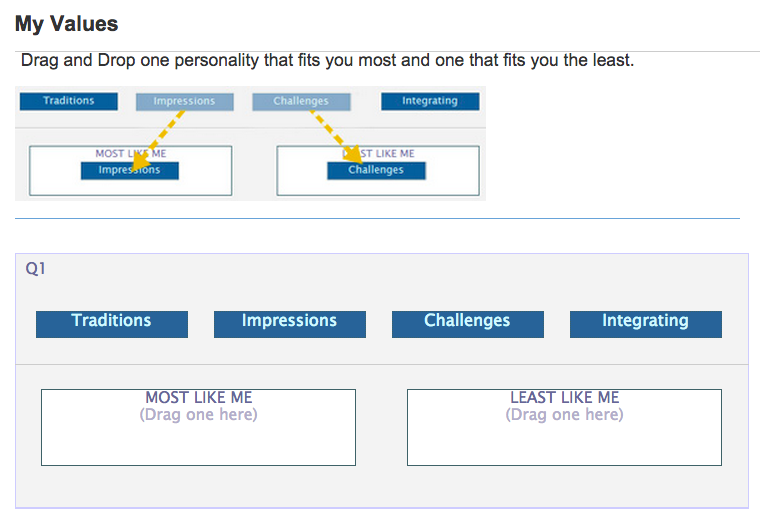Click the large LEAST LIKE ME heading text

564,398
